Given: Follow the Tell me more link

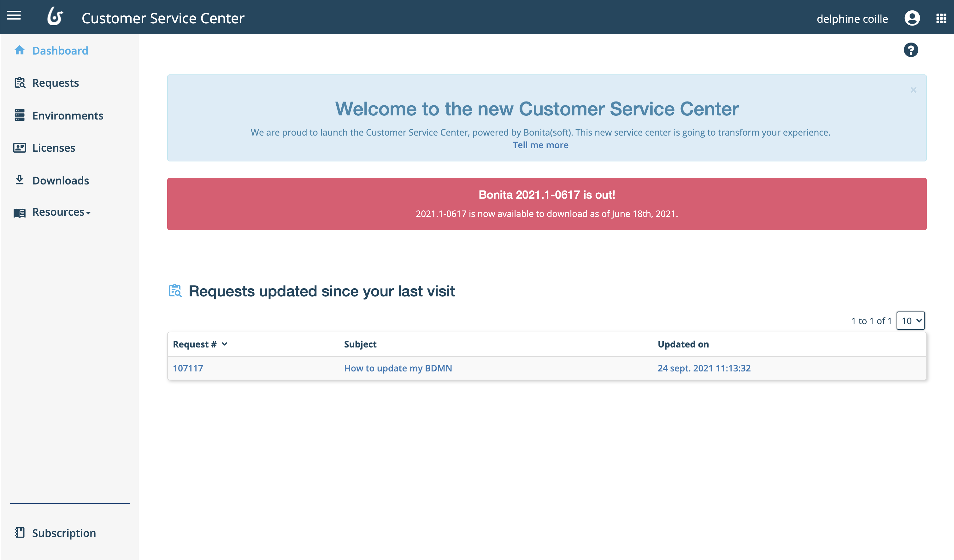Looking at the screenshot, I should (540, 145).
